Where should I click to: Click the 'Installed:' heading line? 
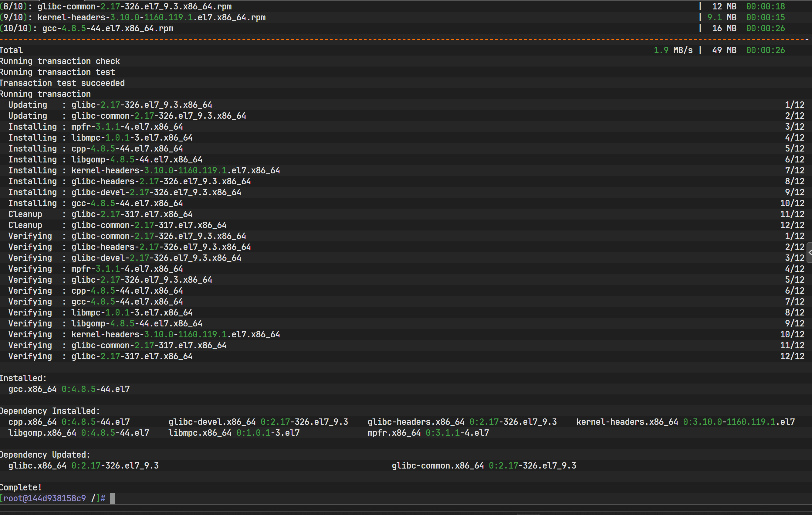pyautogui.click(x=23, y=378)
